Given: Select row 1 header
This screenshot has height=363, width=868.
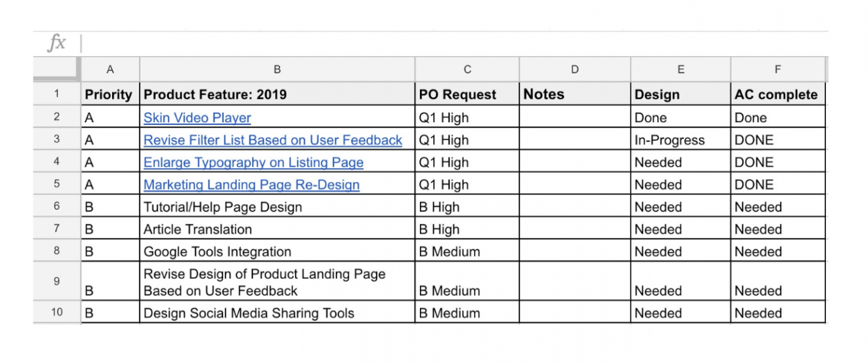Looking at the screenshot, I should pos(57,94).
